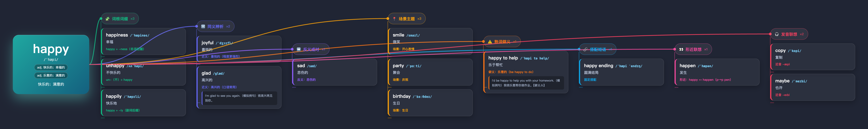Click the note "un- (不) + happy"

[x=119, y=80]
